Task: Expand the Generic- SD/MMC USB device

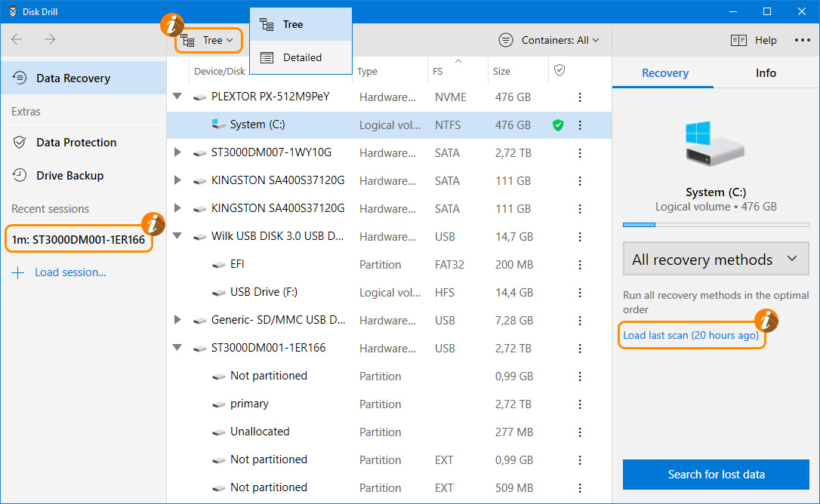Action: point(177,319)
